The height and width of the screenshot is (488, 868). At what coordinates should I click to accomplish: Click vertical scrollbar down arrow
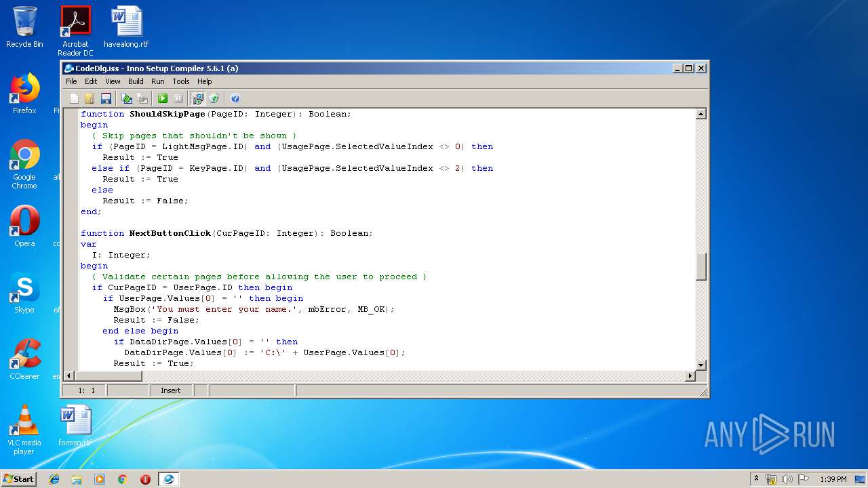701,365
